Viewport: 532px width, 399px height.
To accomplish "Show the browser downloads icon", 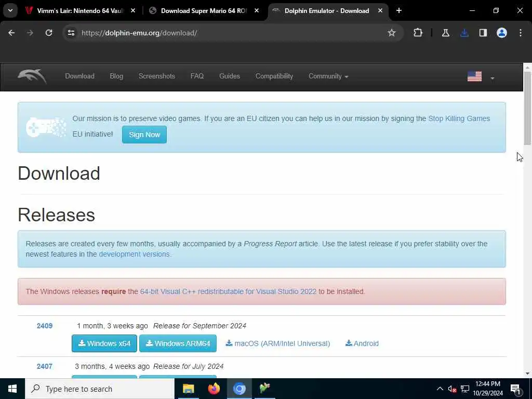I will click(464, 33).
